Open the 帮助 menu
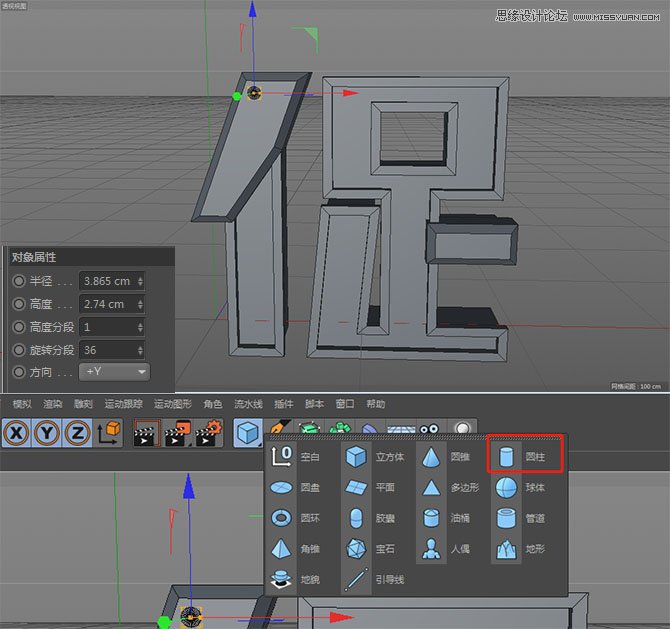The height and width of the screenshot is (629, 670). pyautogui.click(x=376, y=404)
